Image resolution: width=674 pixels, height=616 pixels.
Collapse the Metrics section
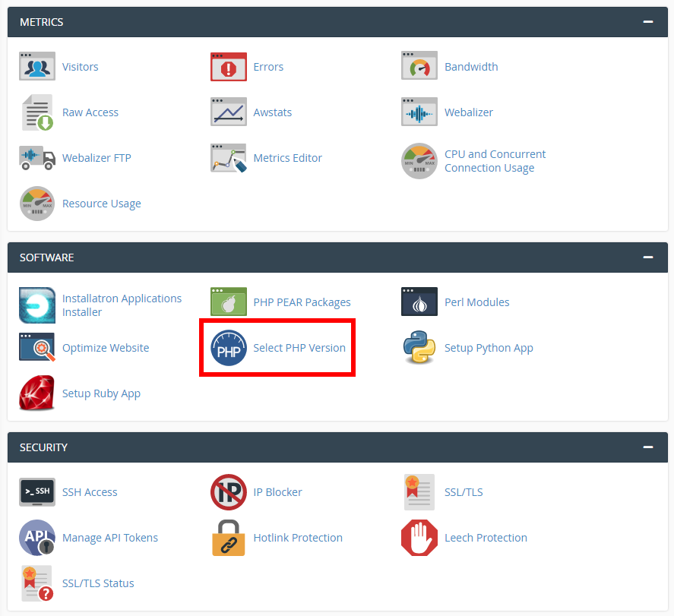tap(647, 22)
